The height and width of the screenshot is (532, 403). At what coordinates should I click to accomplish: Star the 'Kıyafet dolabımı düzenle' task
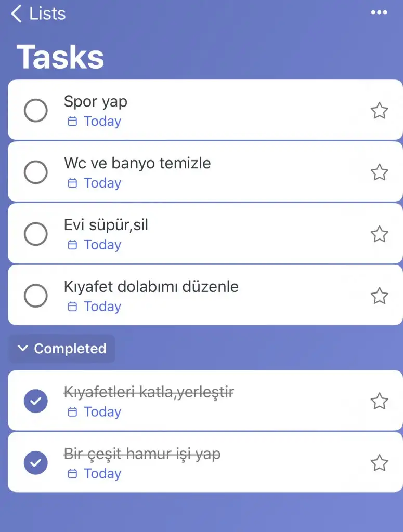[x=379, y=296]
